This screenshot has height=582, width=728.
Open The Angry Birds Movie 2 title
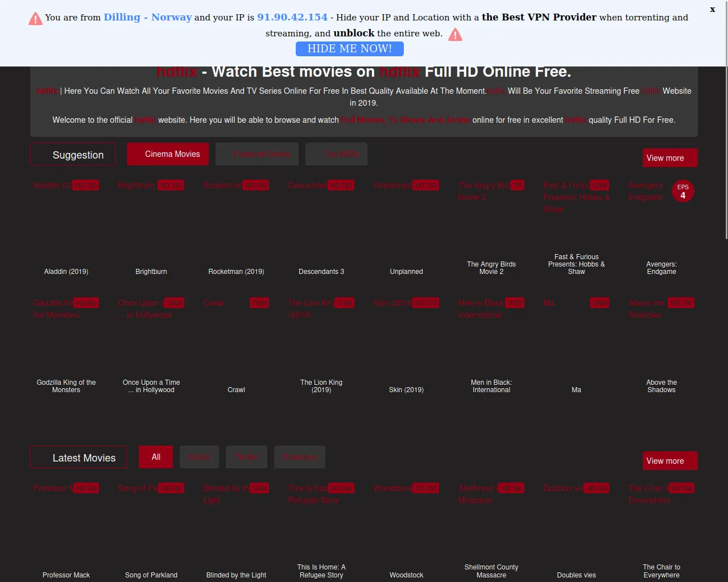491,268
